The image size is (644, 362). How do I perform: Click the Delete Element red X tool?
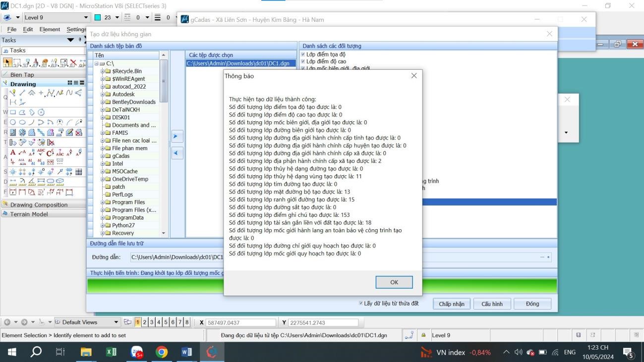[73, 63]
